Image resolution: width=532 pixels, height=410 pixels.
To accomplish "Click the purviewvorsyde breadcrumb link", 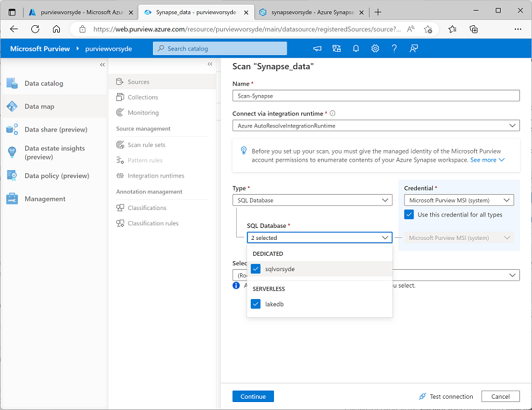I will pos(108,49).
